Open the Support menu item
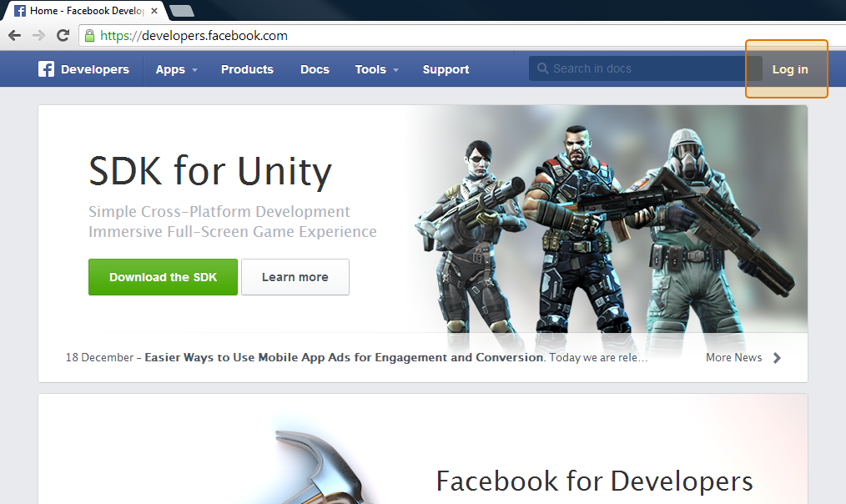 446,69
